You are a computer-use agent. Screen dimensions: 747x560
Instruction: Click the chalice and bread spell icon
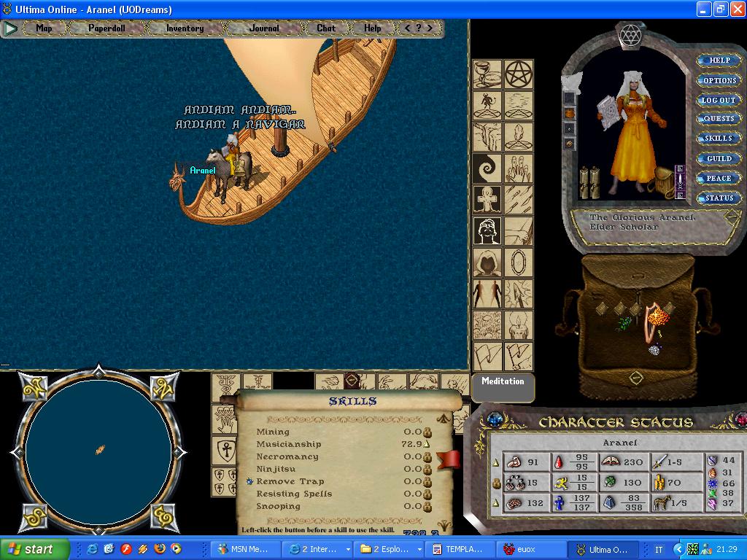[487, 74]
